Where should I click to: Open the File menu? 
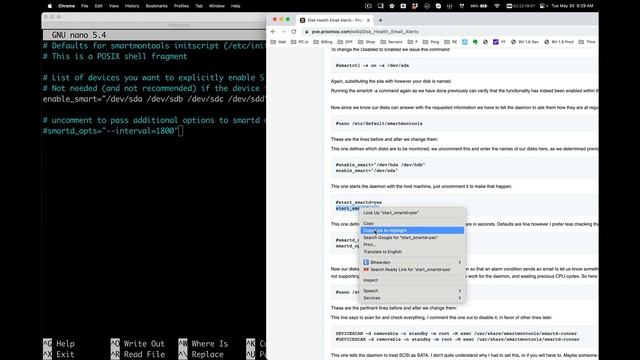click(x=84, y=6)
